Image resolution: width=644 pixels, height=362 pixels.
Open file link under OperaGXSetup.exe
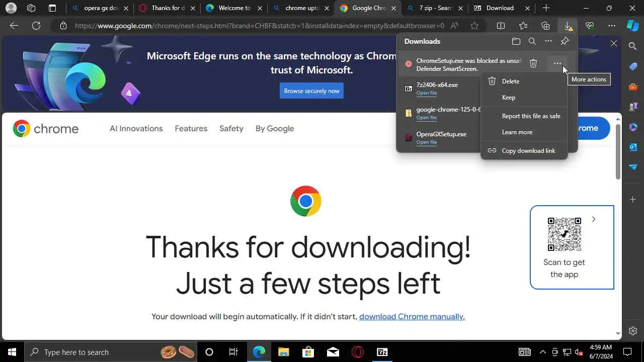(x=426, y=142)
